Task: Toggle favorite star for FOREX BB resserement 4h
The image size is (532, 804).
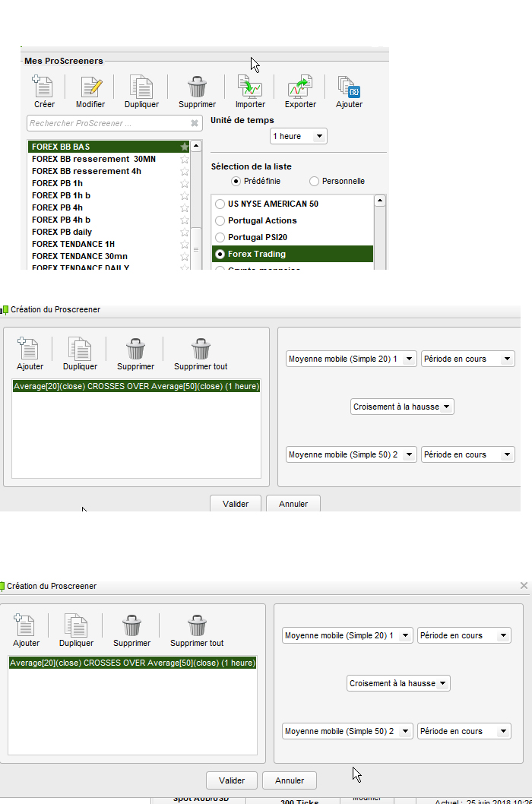Action: [184, 171]
